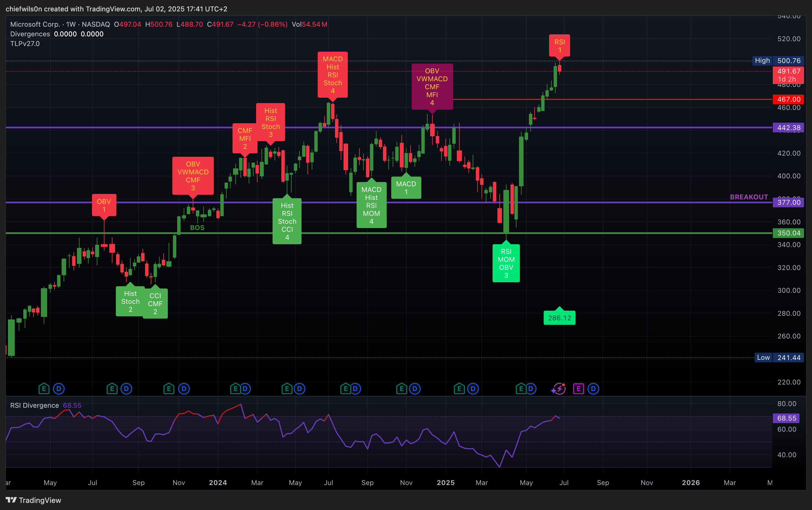The image size is (812, 510).
Task: Click the red 'RSI 1' label at top
Action: [559, 45]
